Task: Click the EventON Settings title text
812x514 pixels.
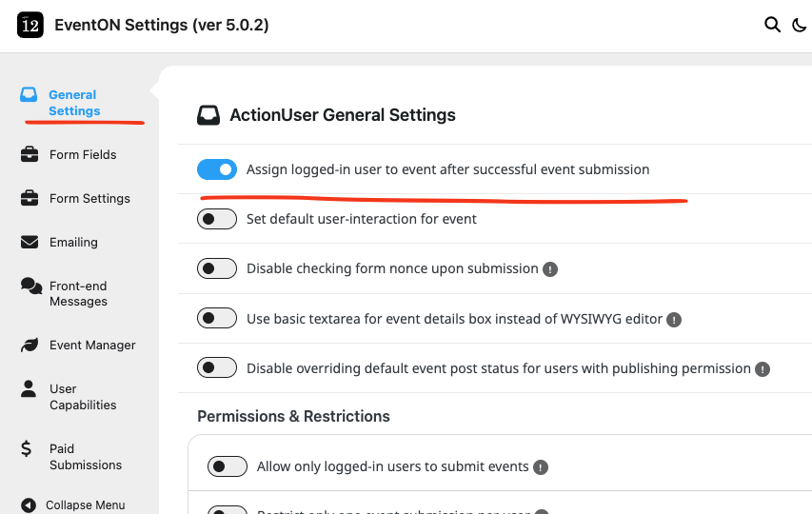Action: (161, 26)
